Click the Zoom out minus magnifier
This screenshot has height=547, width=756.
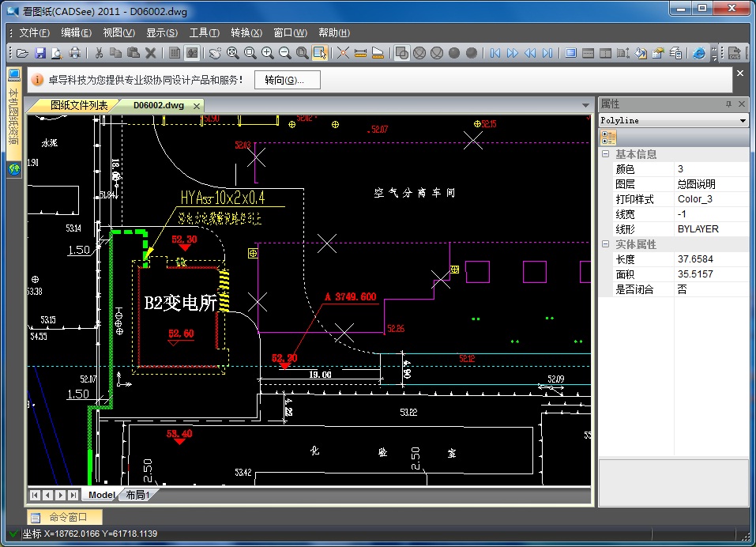pyautogui.click(x=285, y=53)
